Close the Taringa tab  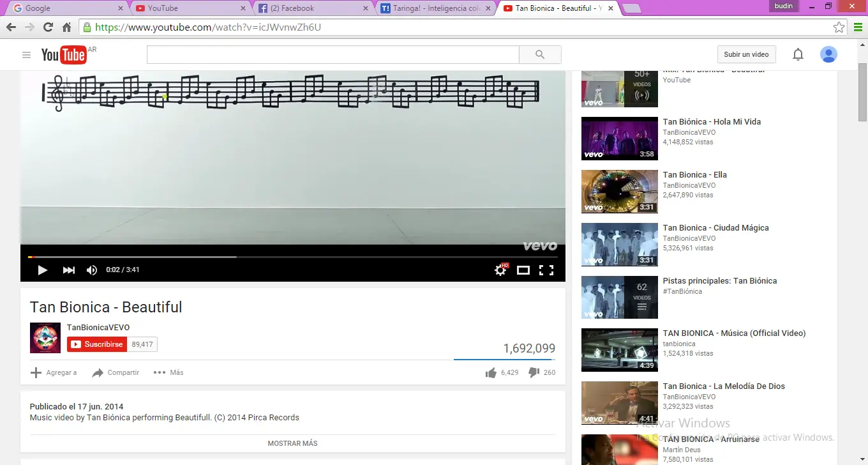489,8
